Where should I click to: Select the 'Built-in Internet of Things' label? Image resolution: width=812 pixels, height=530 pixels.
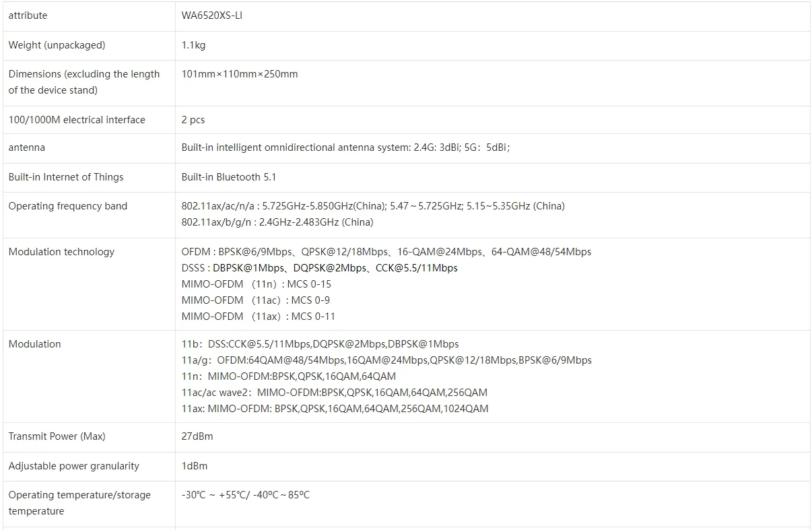coord(66,177)
